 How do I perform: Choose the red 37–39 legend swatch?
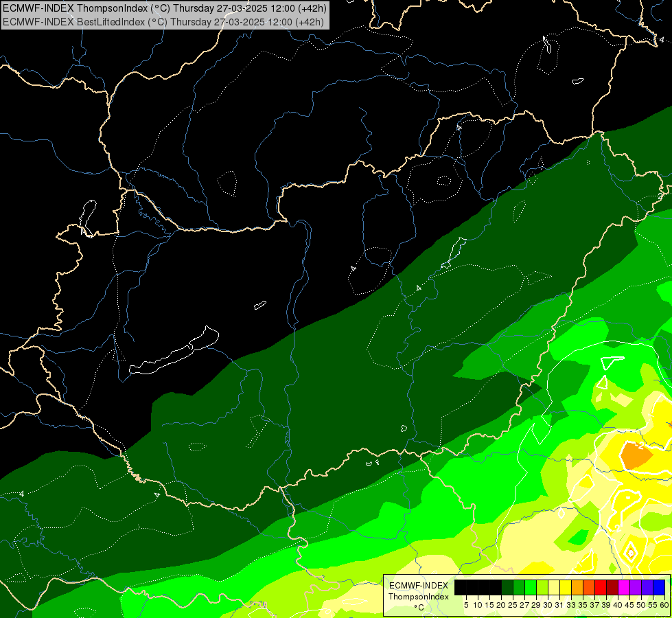click(x=601, y=587)
